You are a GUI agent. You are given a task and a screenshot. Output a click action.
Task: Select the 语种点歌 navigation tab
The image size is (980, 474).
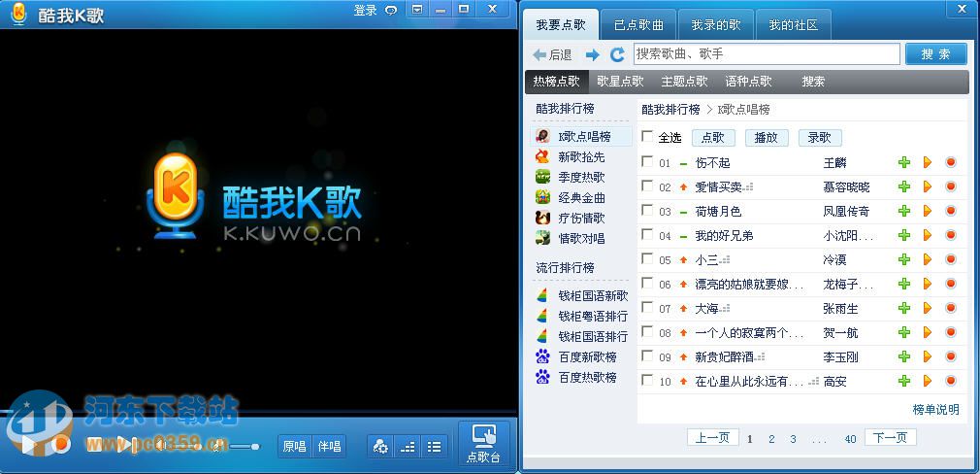[x=748, y=82]
